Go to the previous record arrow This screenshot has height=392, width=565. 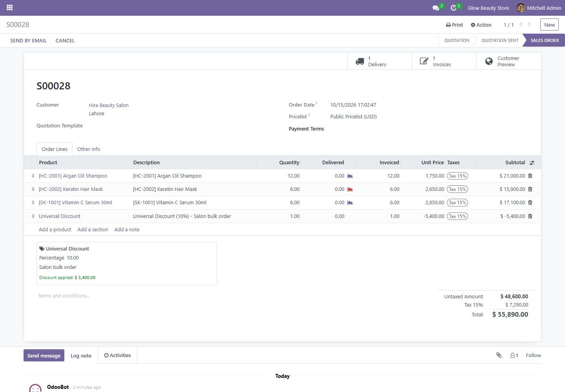click(x=521, y=24)
